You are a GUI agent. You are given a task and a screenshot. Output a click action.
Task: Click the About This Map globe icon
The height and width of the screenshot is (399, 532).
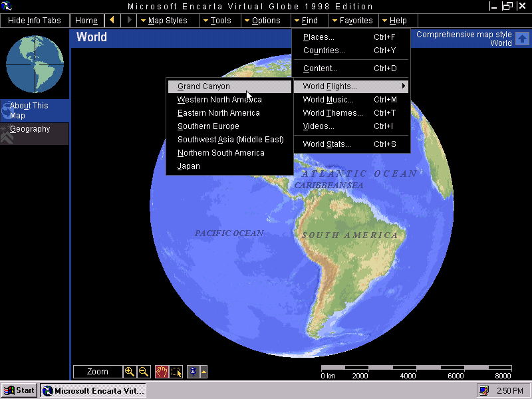coord(6,111)
